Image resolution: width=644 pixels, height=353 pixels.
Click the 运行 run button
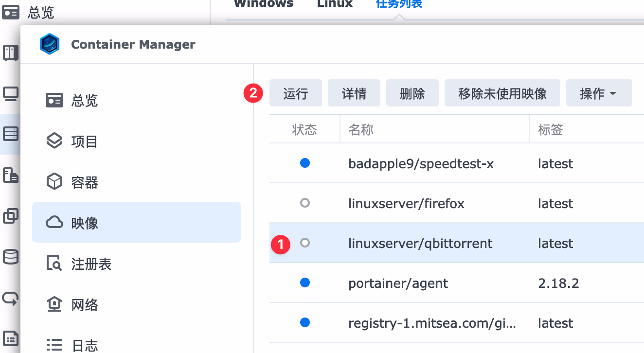click(x=295, y=93)
